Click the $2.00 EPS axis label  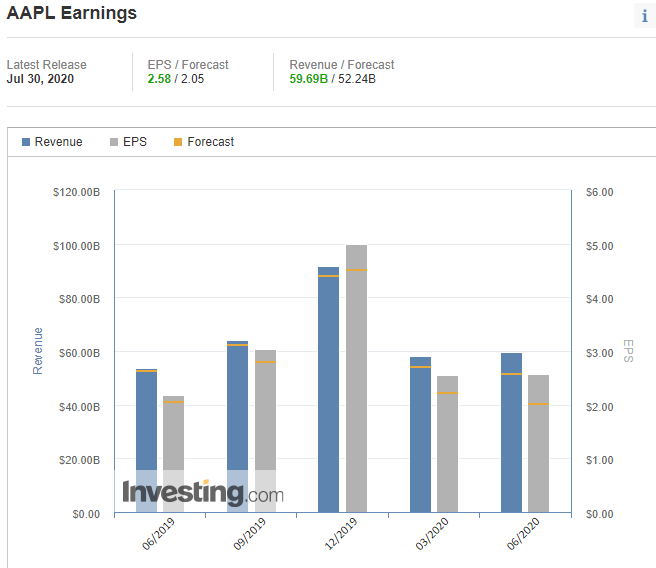pyautogui.click(x=600, y=407)
